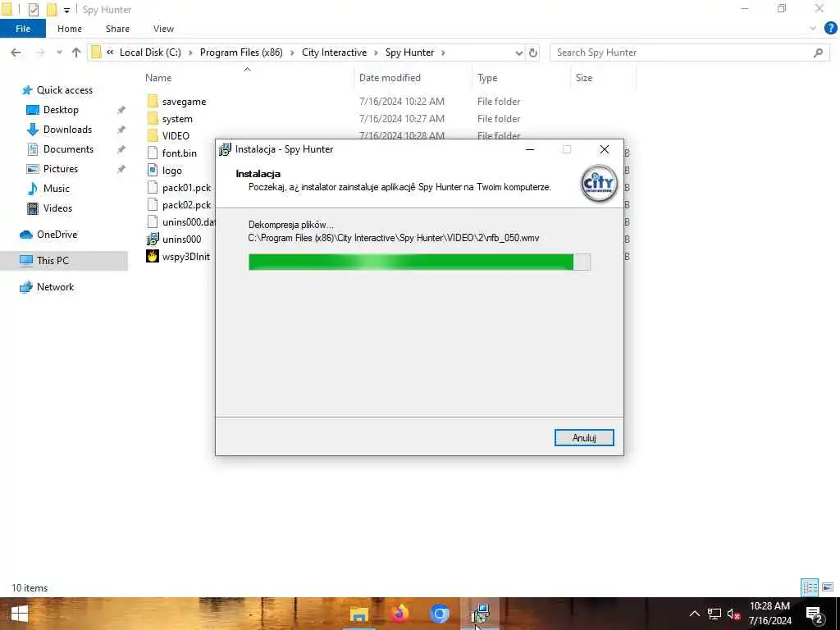Screen dimensions: 840x630
Task: Click Anuluj to cancel installation
Action: click(584, 438)
